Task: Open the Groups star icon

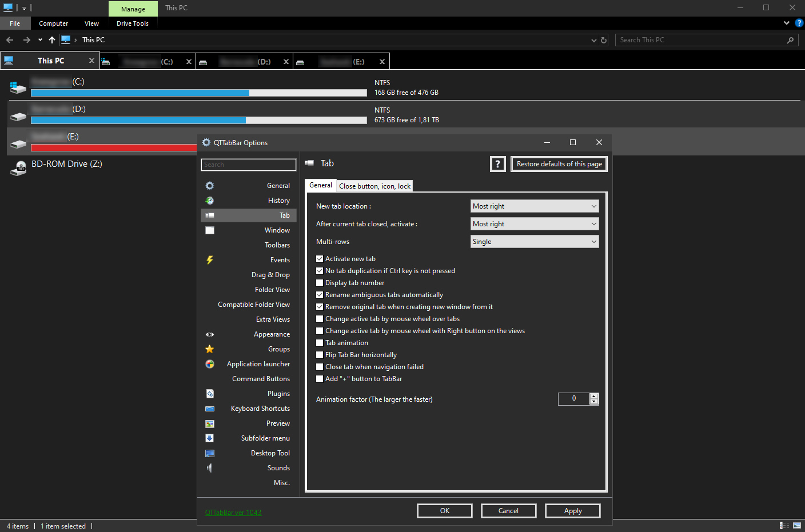Action: pos(210,349)
